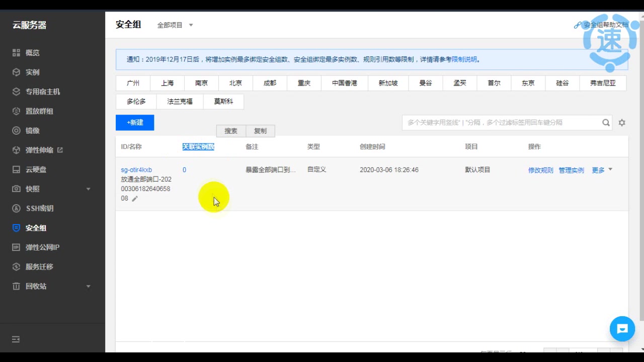
Task: Click 默认项目 project cell
Action: (x=477, y=170)
